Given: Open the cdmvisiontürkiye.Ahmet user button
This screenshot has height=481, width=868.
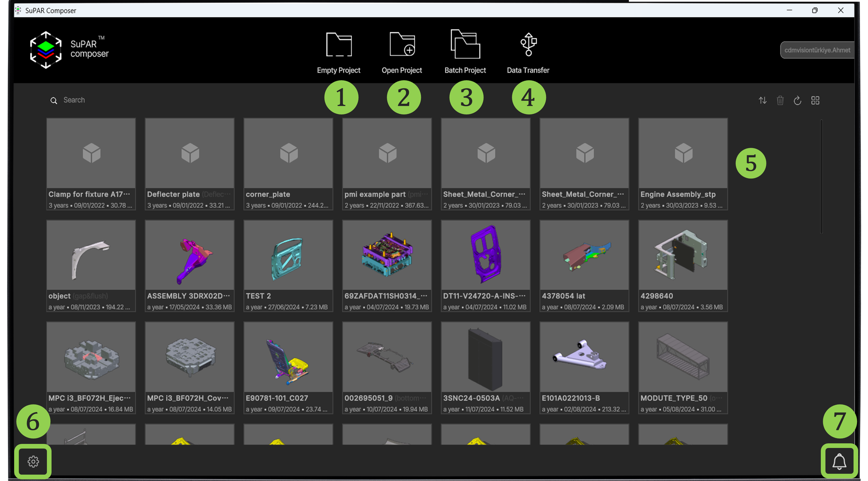Looking at the screenshot, I should 817,50.
